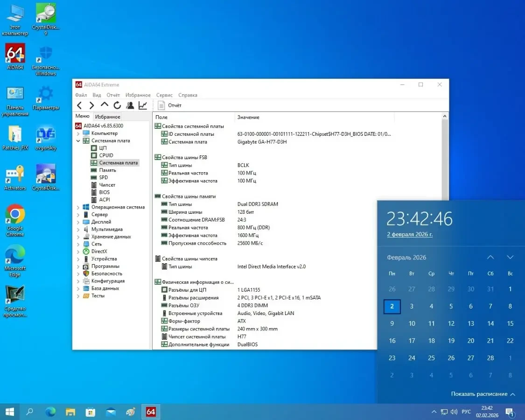Go back with the AIDA64 toolbar arrow
The image size is (525, 420).
79,105
